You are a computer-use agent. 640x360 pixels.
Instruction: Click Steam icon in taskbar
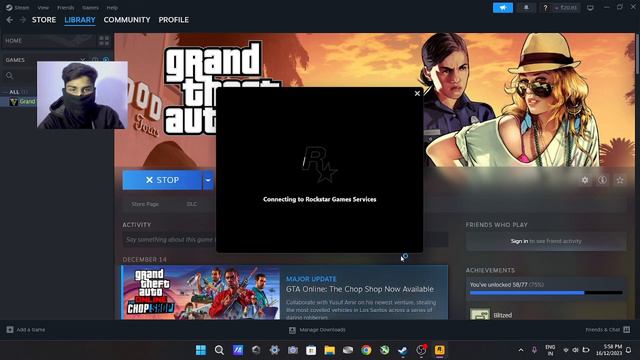pyautogui.click(x=403, y=350)
